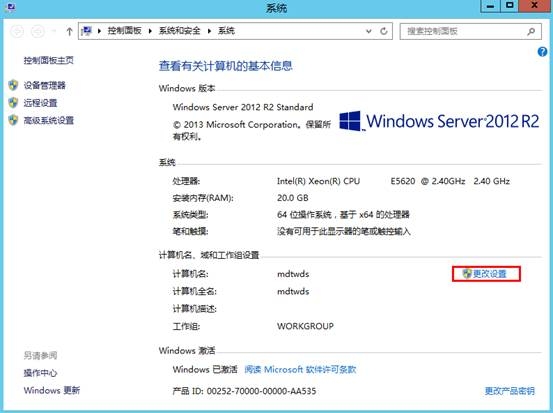The image size is (553, 413).
Task: Click the help question mark icon
Action: tap(542, 52)
